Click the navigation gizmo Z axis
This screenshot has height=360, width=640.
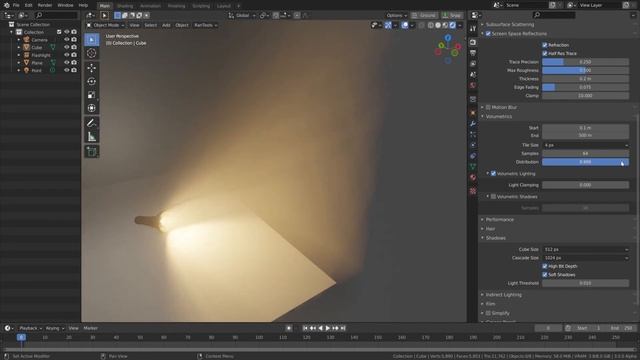click(x=448, y=38)
